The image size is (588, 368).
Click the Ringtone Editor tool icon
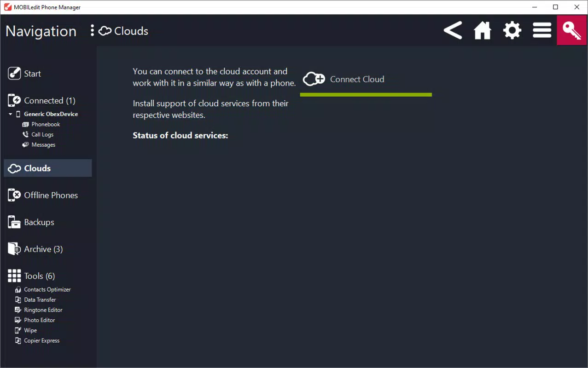[x=18, y=310]
